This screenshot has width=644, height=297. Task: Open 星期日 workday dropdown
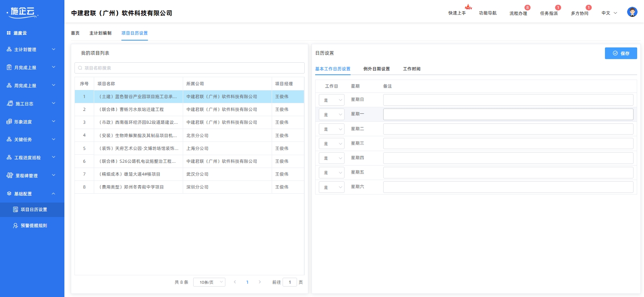pyautogui.click(x=332, y=100)
